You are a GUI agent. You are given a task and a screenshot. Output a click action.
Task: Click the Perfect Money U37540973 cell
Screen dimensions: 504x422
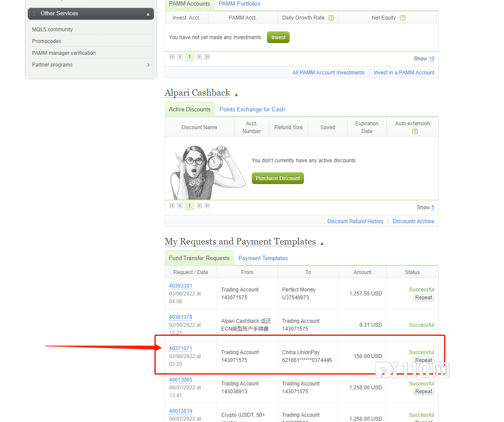click(x=308, y=294)
